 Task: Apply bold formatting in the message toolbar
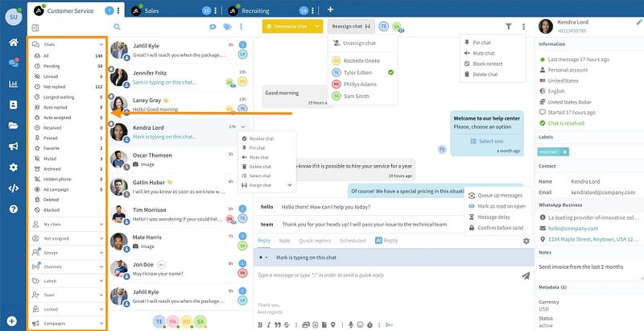click(x=260, y=325)
